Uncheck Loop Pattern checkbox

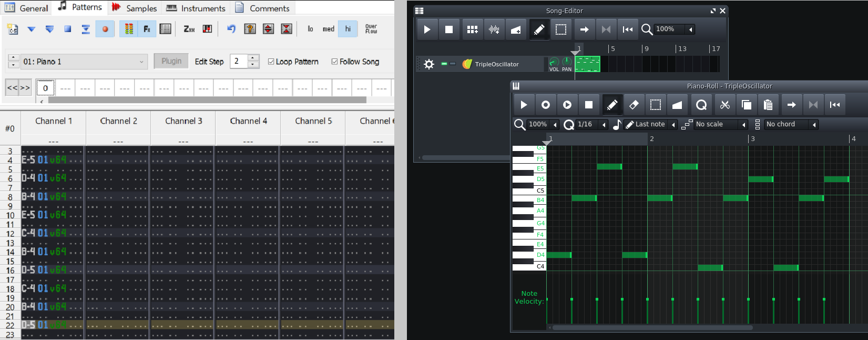tap(271, 62)
